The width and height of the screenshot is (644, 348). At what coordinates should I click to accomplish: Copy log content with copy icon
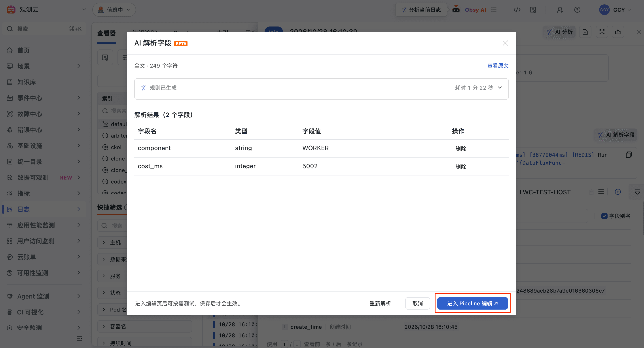click(x=629, y=155)
